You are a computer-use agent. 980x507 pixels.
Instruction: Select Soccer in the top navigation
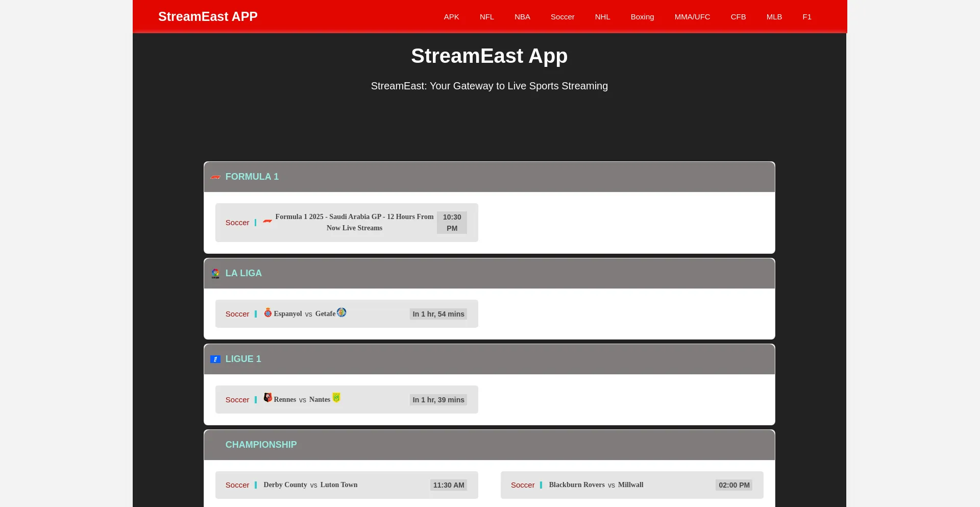pos(562,17)
